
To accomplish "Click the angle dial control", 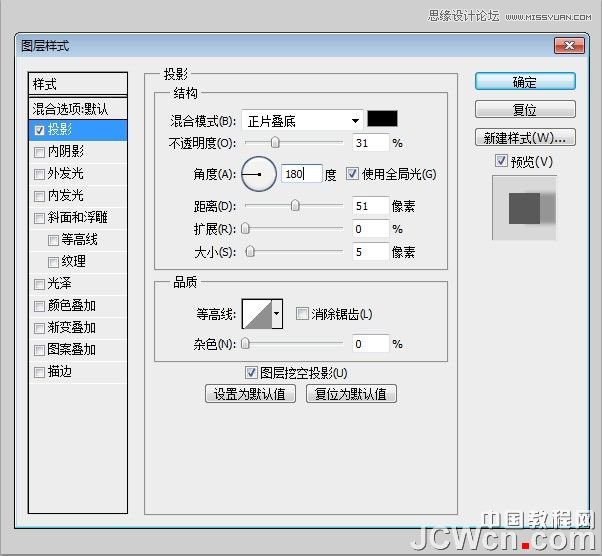I will pos(259,174).
